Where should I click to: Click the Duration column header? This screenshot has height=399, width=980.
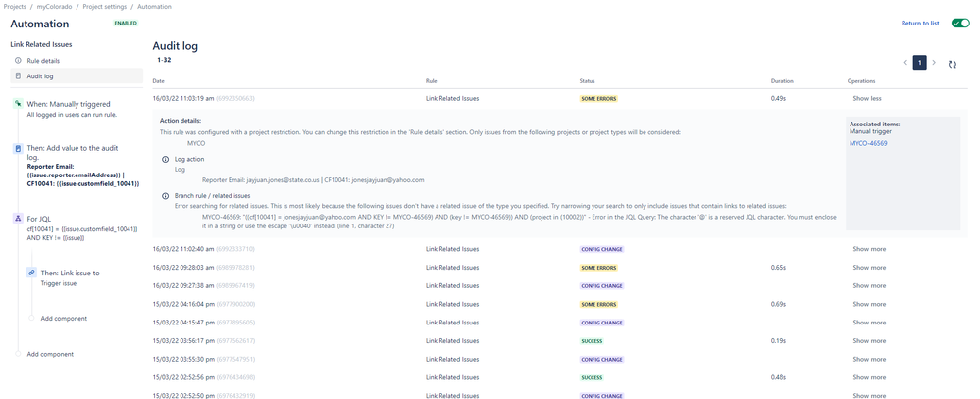(x=782, y=81)
